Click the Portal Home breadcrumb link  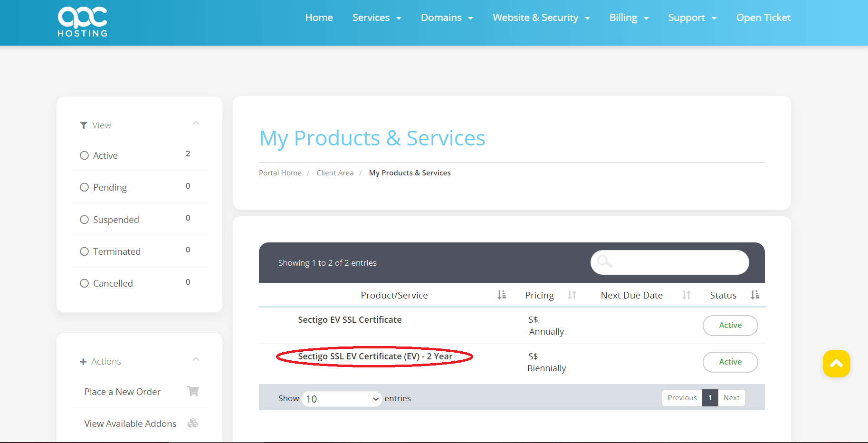point(280,173)
